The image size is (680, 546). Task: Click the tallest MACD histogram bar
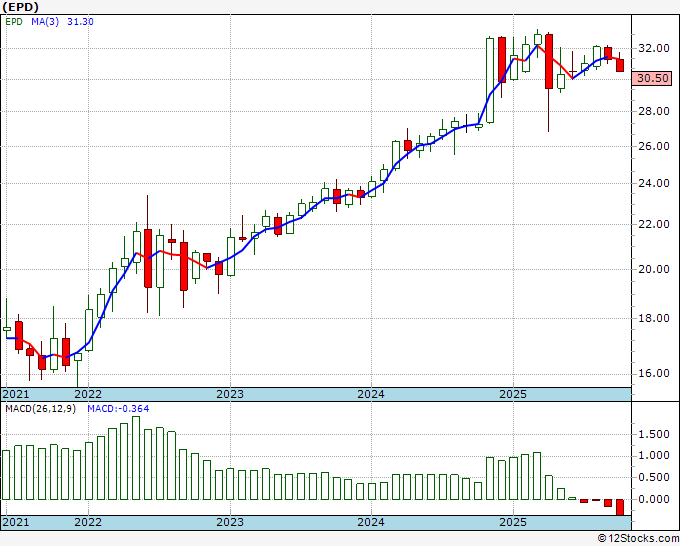coord(136,458)
